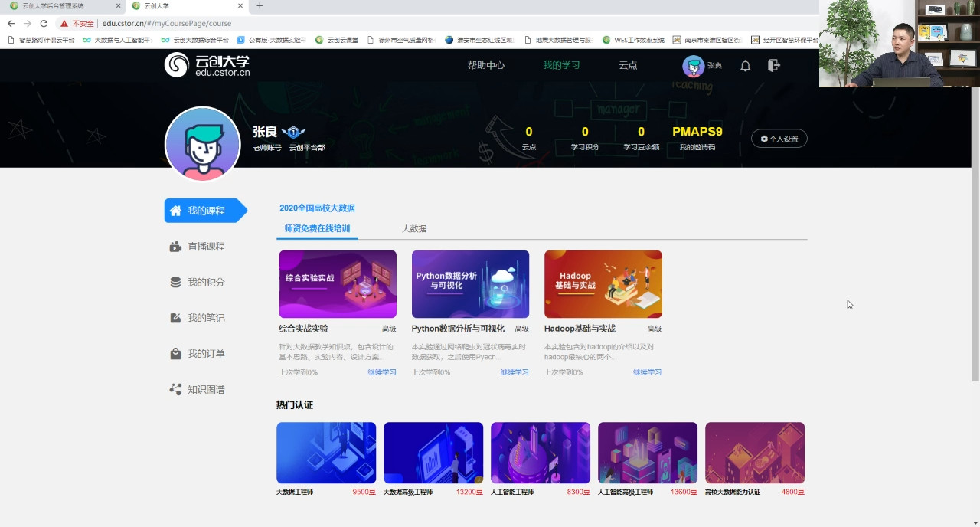This screenshot has height=527, width=980.
Task: Open notifications with the bell icon
Action: click(x=744, y=66)
